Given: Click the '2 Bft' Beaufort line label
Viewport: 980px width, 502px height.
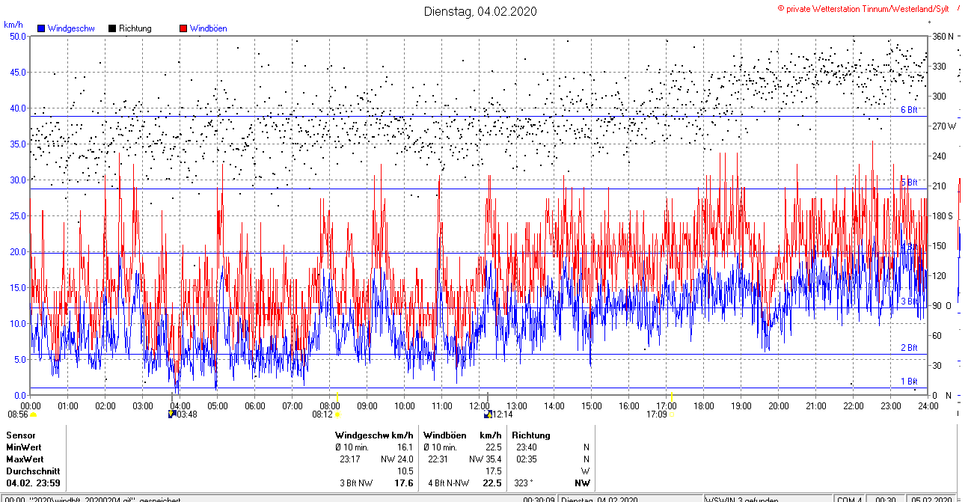Looking at the screenshot, I should click(x=909, y=348).
